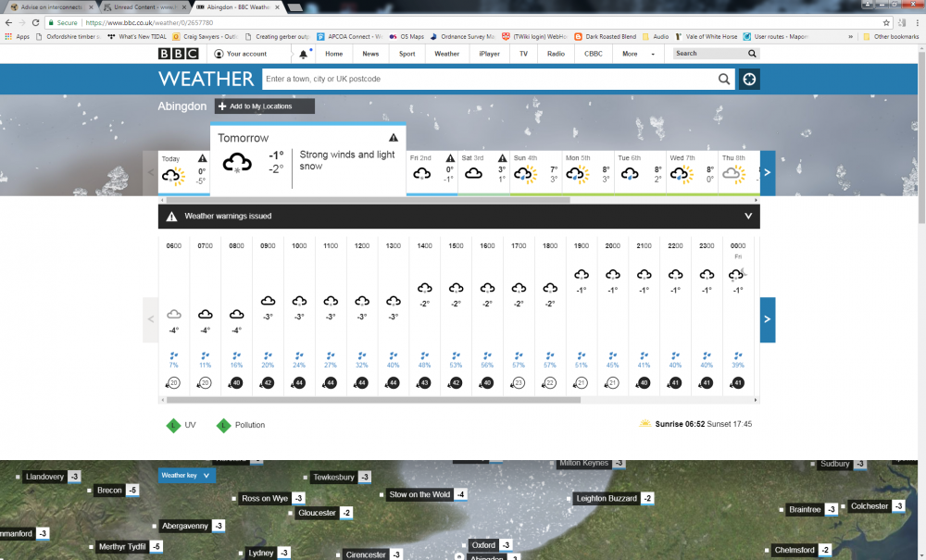Click the BBC notifications bell icon
This screenshot has height=560, width=926.
[303, 55]
